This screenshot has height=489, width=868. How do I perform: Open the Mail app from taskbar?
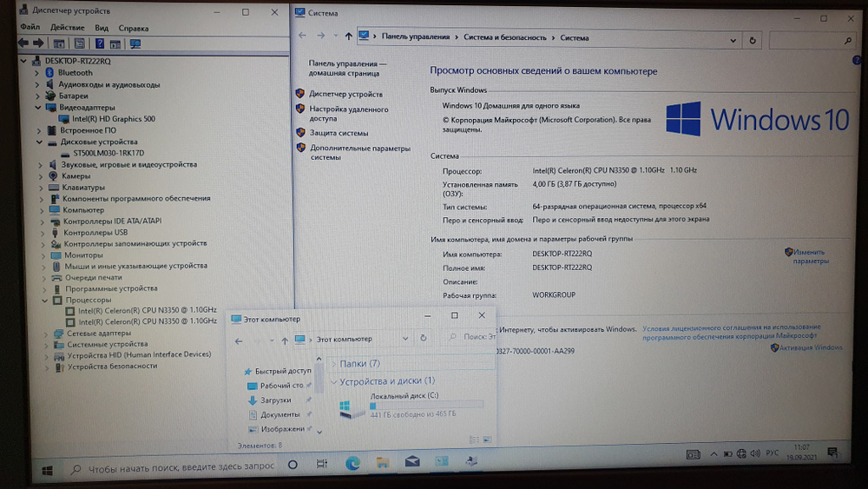point(412,460)
